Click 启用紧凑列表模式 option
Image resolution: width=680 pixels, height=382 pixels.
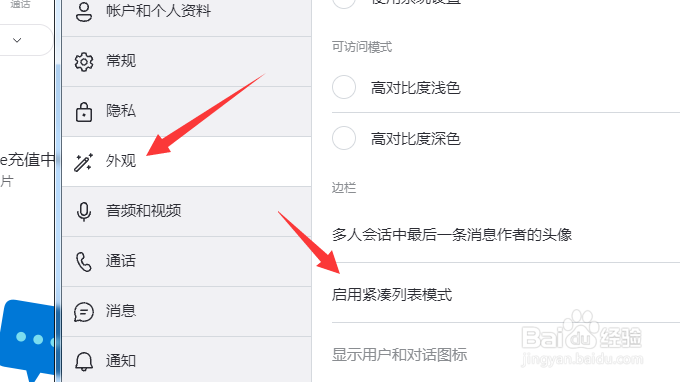[392, 295]
